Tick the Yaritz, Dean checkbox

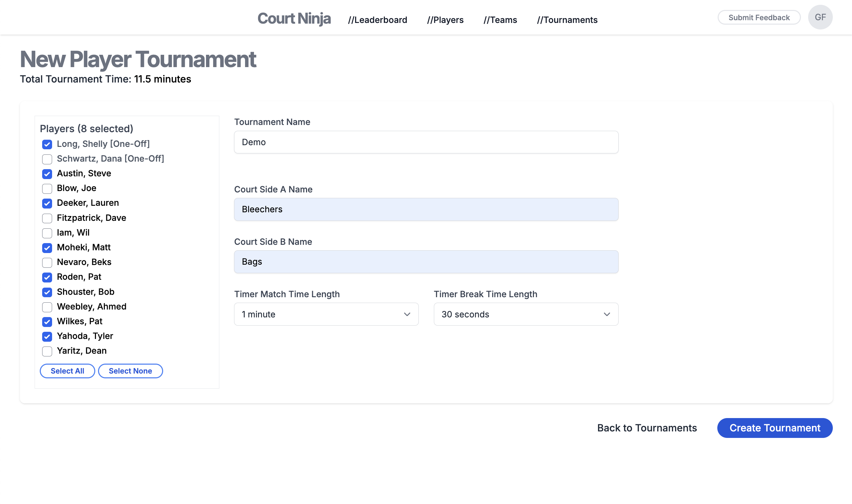pos(47,351)
